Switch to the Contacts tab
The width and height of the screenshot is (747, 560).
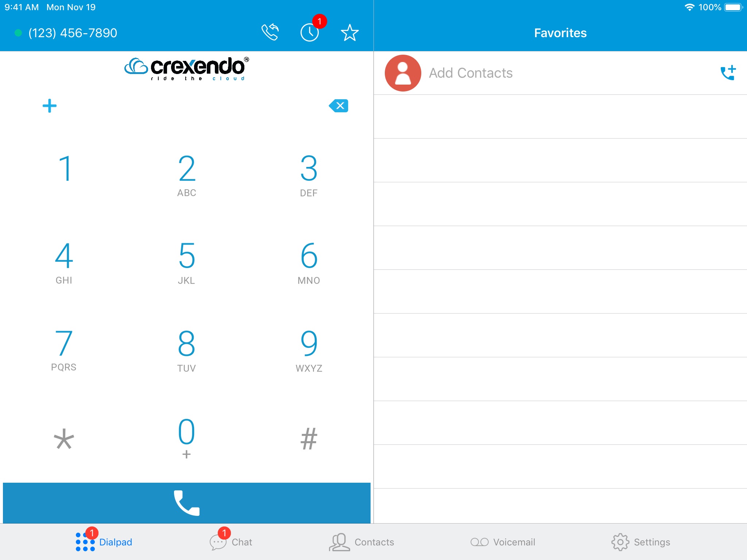[x=373, y=542]
